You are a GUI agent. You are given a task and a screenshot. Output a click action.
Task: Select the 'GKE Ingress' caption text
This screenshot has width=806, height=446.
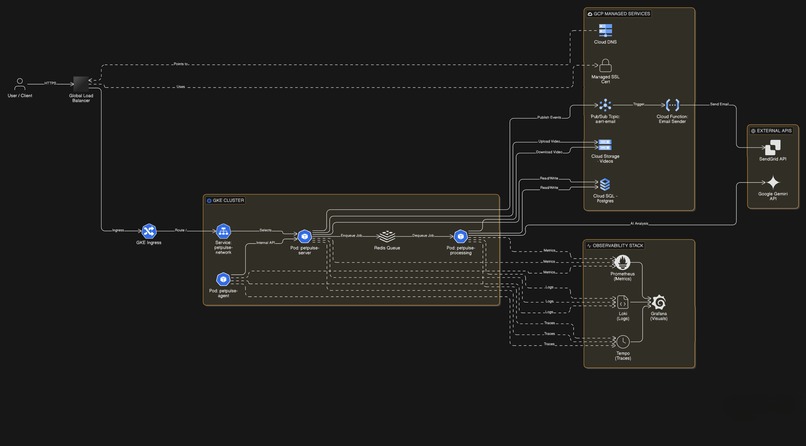[149, 243]
